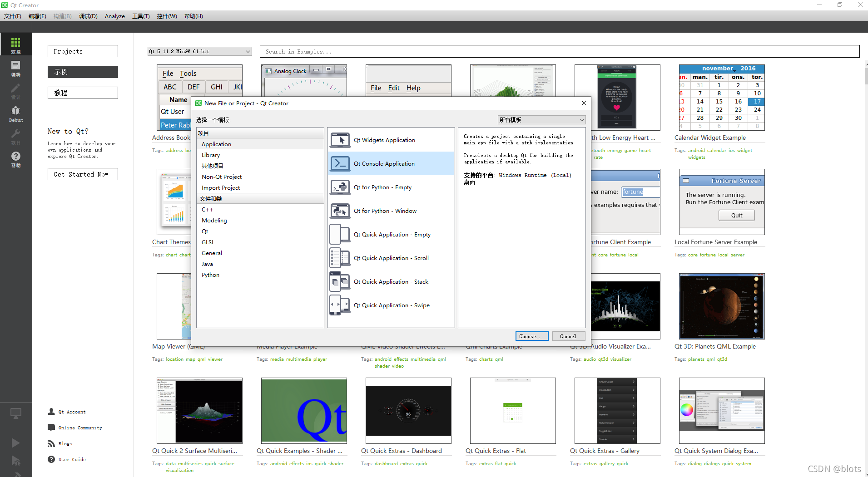Open Qt Quick System Dialog Example thumbnail

722,411
